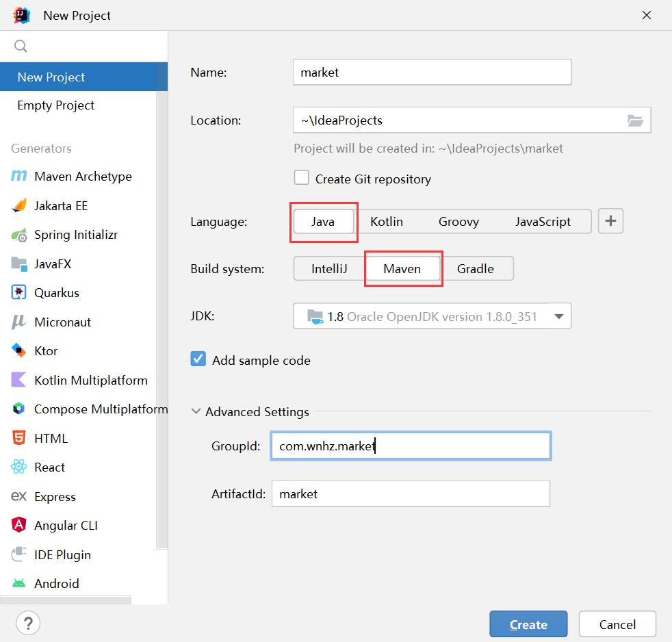Click the HTML5 shield icon

tap(19, 438)
